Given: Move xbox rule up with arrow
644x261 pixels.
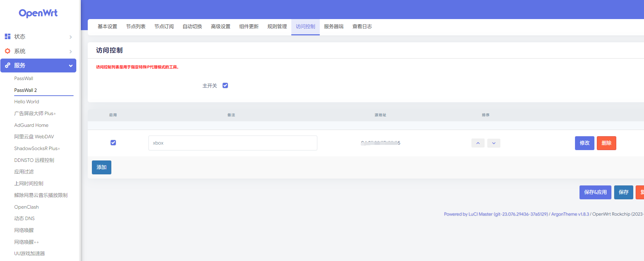Looking at the screenshot, I should pyautogui.click(x=478, y=143).
